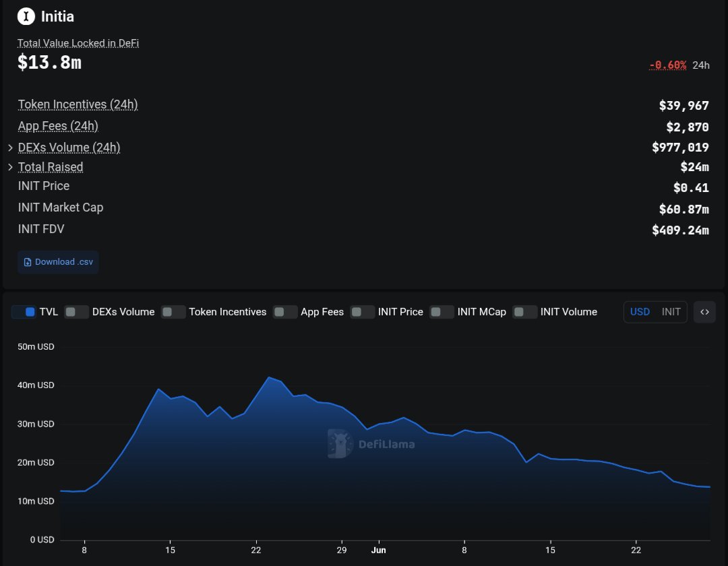Viewport: 728px width, 566px height.
Task: Download the .csv data file
Action: pos(58,262)
